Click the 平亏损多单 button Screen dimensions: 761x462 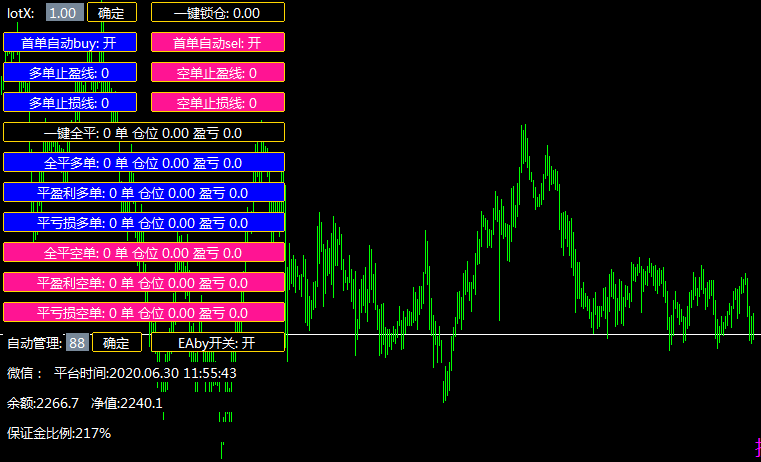click(144, 222)
